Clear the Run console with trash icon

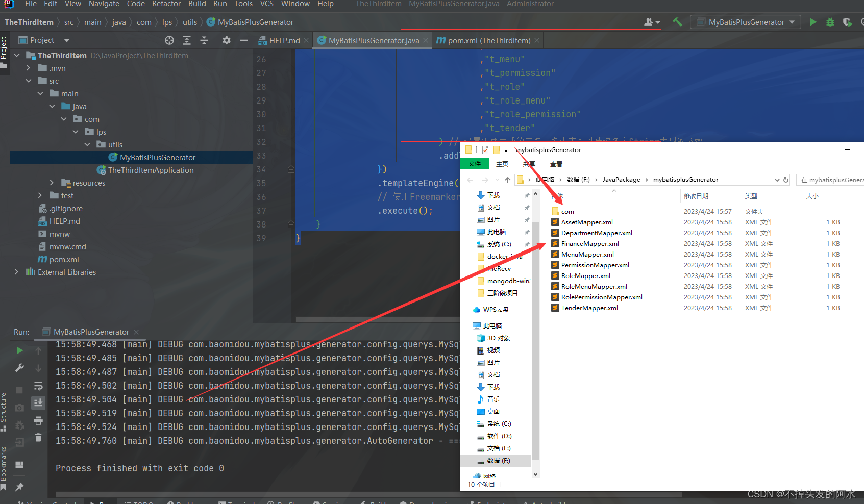tap(38, 437)
